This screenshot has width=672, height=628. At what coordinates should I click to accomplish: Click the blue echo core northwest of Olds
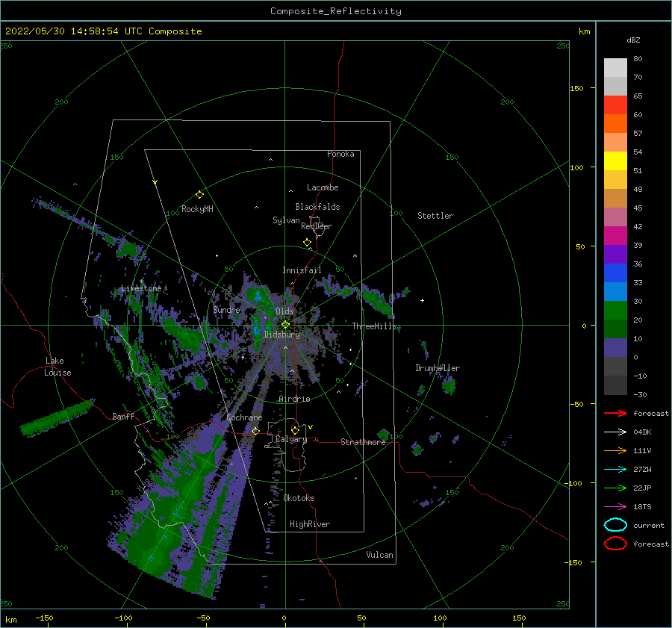click(258, 296)
